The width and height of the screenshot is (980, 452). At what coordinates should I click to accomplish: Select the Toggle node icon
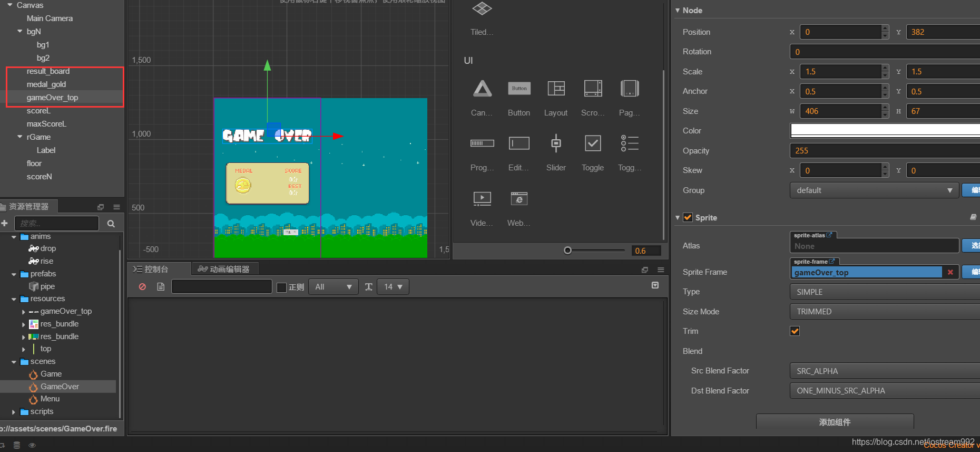coord(593,143)
